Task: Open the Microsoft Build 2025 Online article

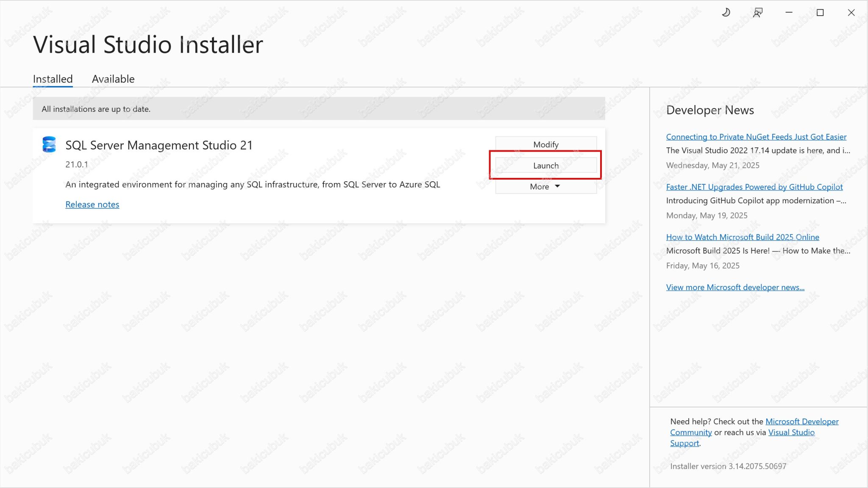Action: point(743,237)
